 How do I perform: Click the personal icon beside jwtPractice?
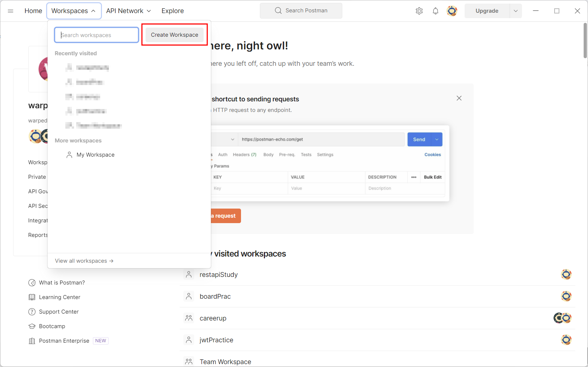click(189, 340)
